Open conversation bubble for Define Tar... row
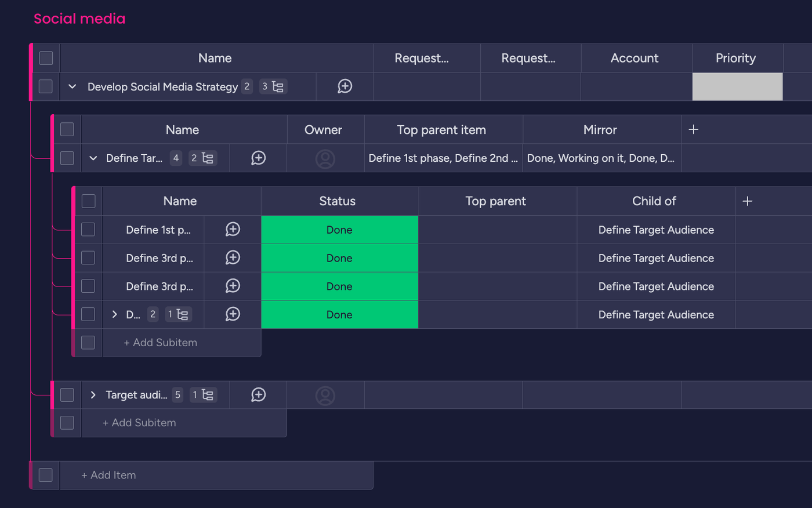 259,158
